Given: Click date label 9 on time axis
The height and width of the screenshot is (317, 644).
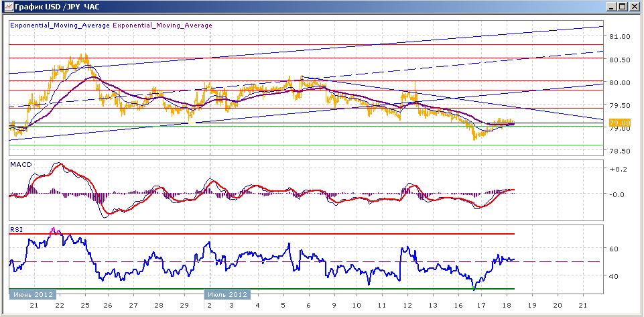Looking at the screenshot, I should click(334, 306).
